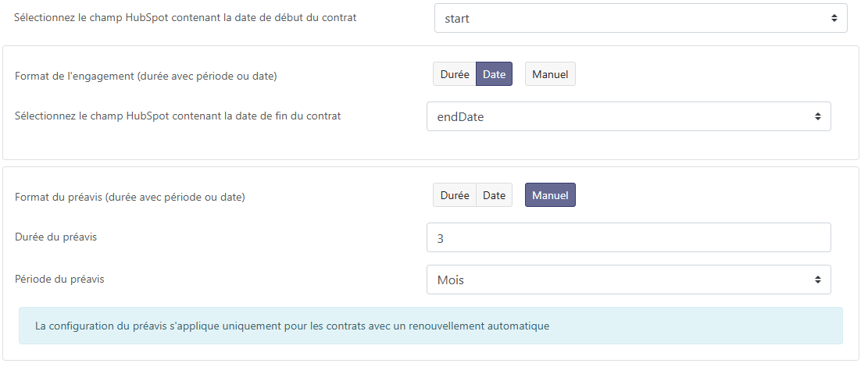Select Date for the engagement format
This screenshot has width=868, height=367.
click(x=494, y=74)
